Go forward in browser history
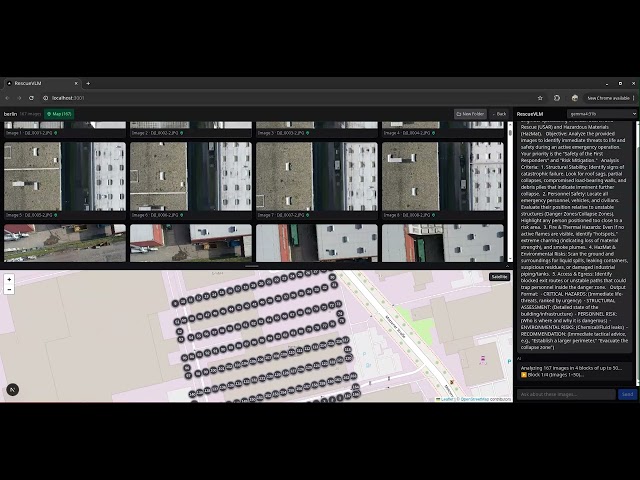This screenshot has height=480, width=640. (x=19, y=98)
